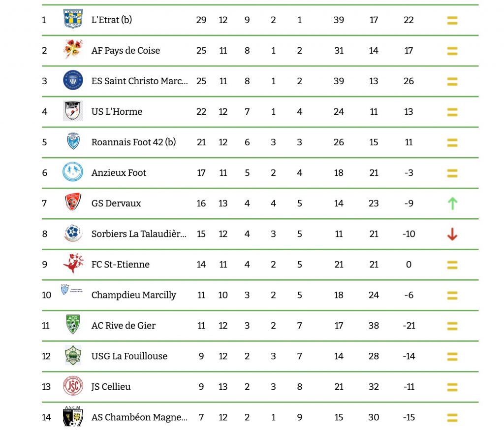This screenshot has width=504, height=437.
Task: Open the Champdieu Marcilly team link
Action: (134, 295)
